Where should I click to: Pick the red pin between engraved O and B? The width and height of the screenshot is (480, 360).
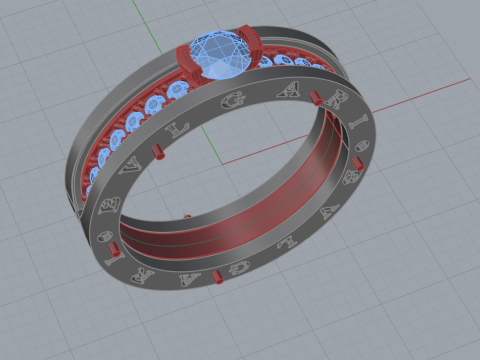click(358, 164)
